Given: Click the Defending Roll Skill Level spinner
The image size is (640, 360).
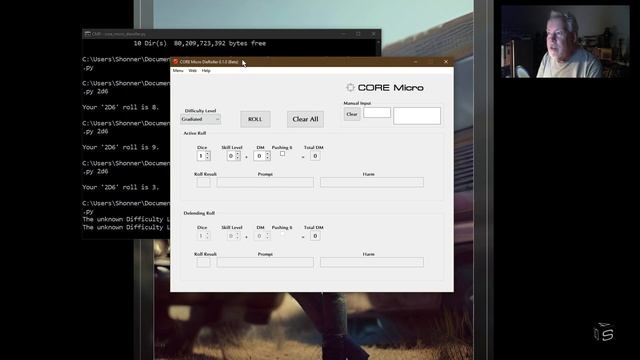Looking at the screenshot, I should pyautogui.click(x=233, y=236).
